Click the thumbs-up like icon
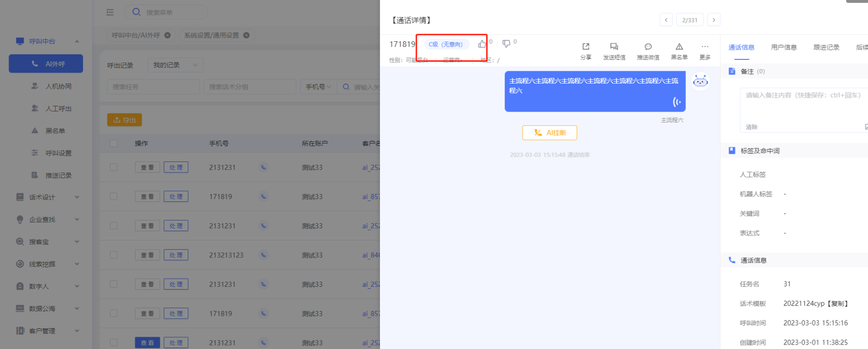The image size is (868, 349). point(482,44)
